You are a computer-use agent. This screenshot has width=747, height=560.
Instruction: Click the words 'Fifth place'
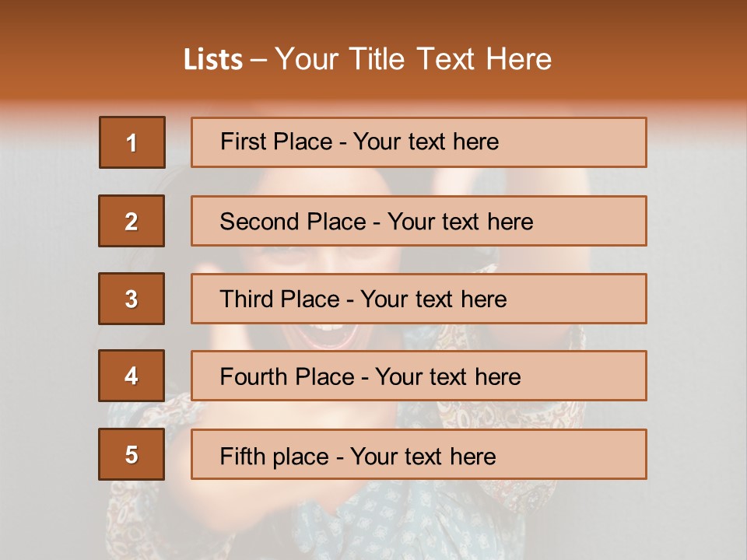[x=275, y=457]
